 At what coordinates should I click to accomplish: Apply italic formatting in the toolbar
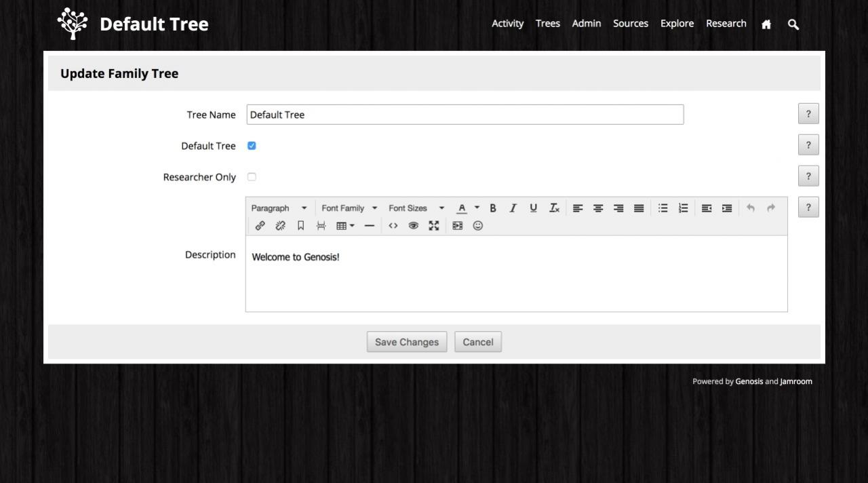[513, 208]
